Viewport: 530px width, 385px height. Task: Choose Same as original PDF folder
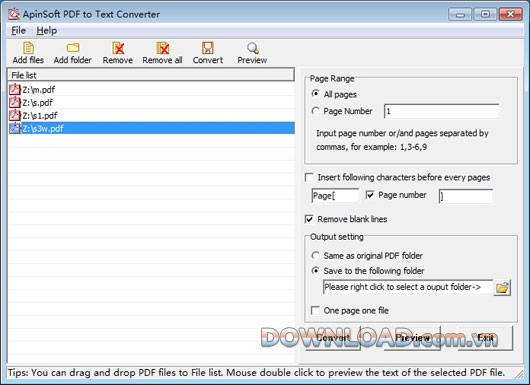315,255
